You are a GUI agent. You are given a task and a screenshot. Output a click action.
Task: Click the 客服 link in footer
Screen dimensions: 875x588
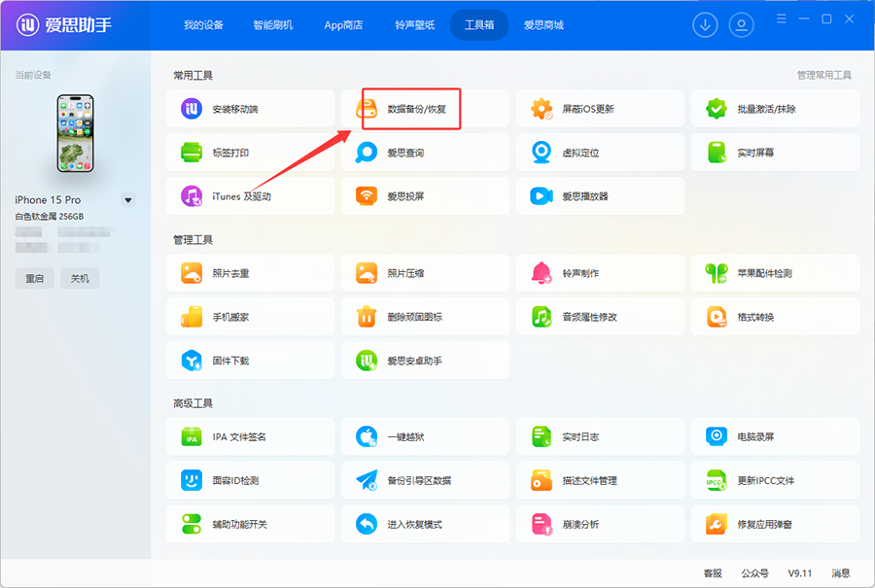[713, 573]
